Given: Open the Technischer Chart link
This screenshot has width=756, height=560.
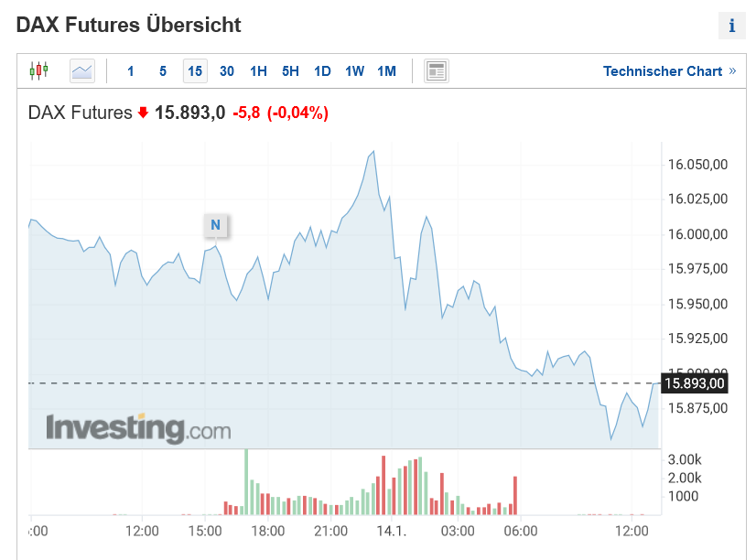Looking at the screenshot, I should (x=663, y=71).
